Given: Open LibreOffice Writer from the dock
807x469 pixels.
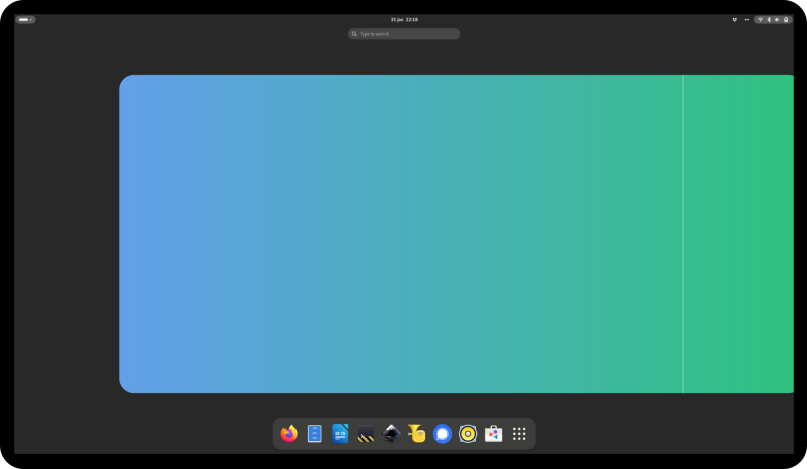Looking at the screenshot, I should [x=340, y=434].
